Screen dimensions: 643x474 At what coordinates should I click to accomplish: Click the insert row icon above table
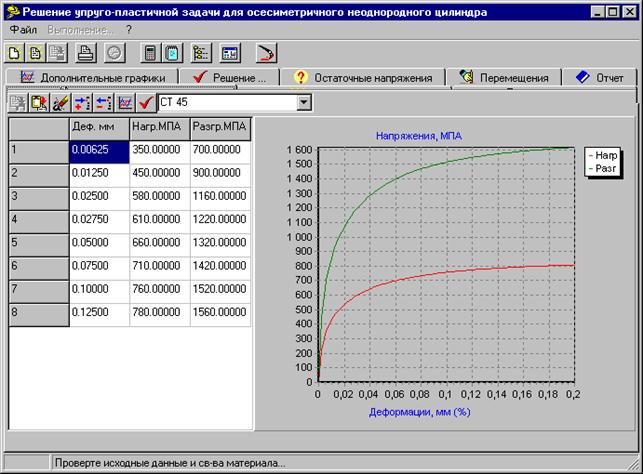coord(82,102)
